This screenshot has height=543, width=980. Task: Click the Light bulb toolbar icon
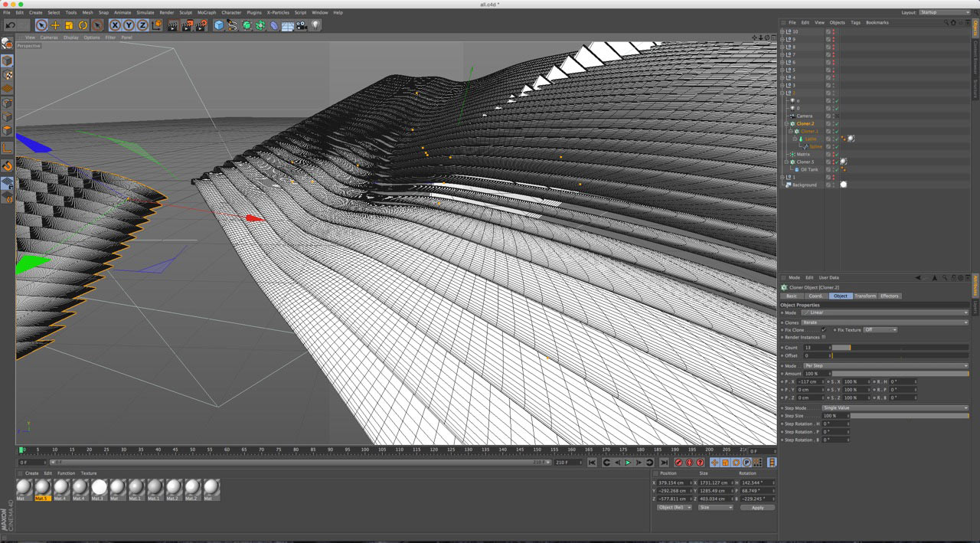(x=315, y=25)
